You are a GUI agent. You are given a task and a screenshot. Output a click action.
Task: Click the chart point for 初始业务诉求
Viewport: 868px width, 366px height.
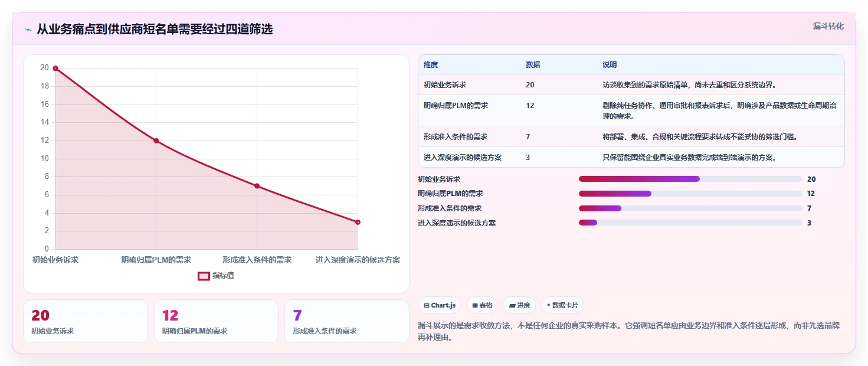(x=55, y=68)
